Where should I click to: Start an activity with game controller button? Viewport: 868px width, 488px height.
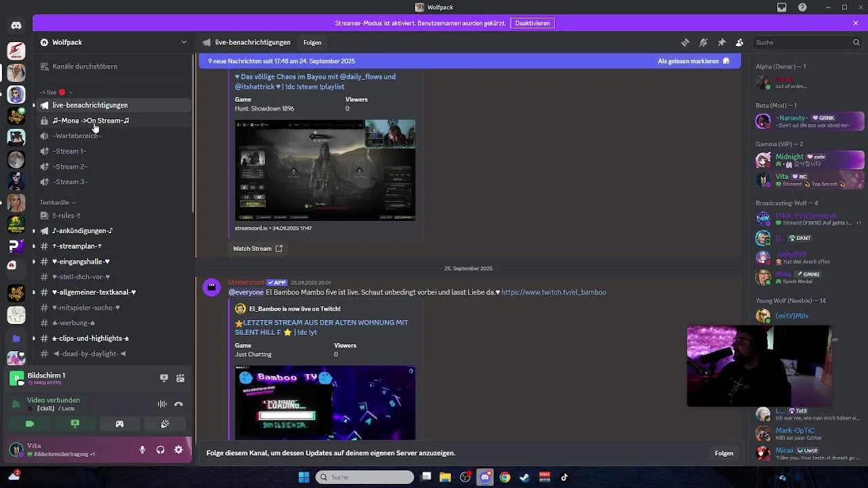pos(119,424)
